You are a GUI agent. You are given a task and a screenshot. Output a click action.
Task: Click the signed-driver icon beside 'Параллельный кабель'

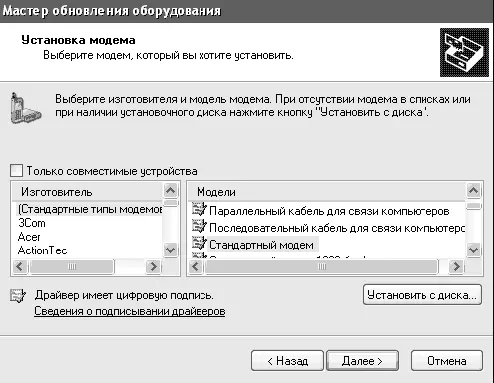point(199,210)
